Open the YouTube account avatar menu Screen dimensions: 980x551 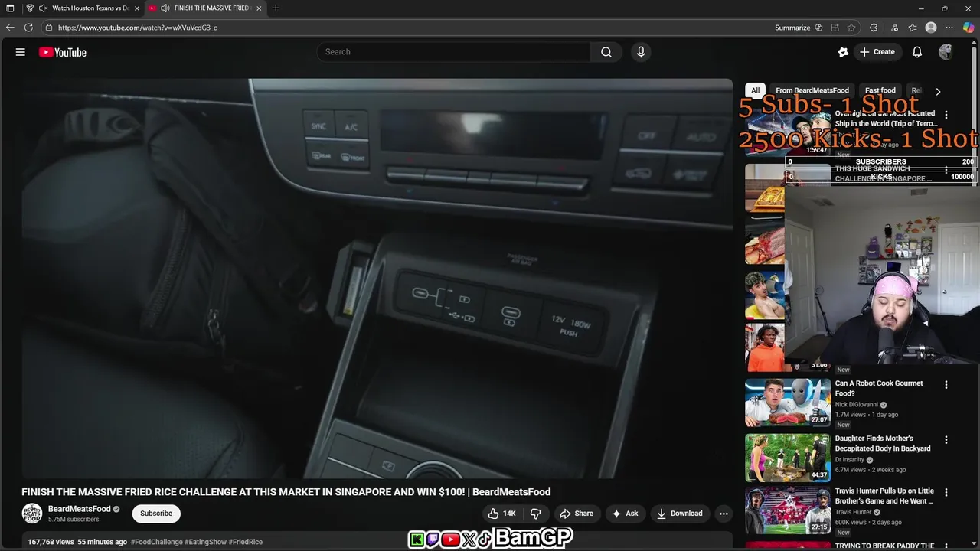946,52
